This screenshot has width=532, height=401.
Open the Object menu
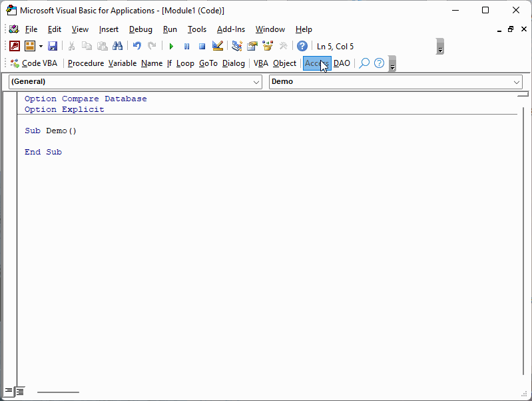tap(285, 63)
